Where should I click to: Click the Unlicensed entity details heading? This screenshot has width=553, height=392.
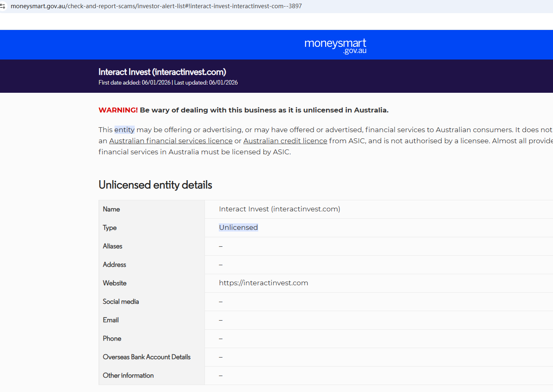tap(155, 185)
